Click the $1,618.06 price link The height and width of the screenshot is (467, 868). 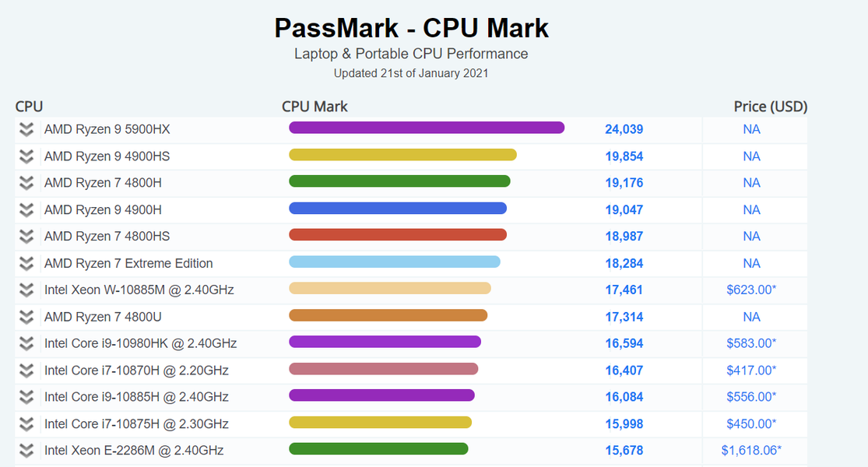750,451
